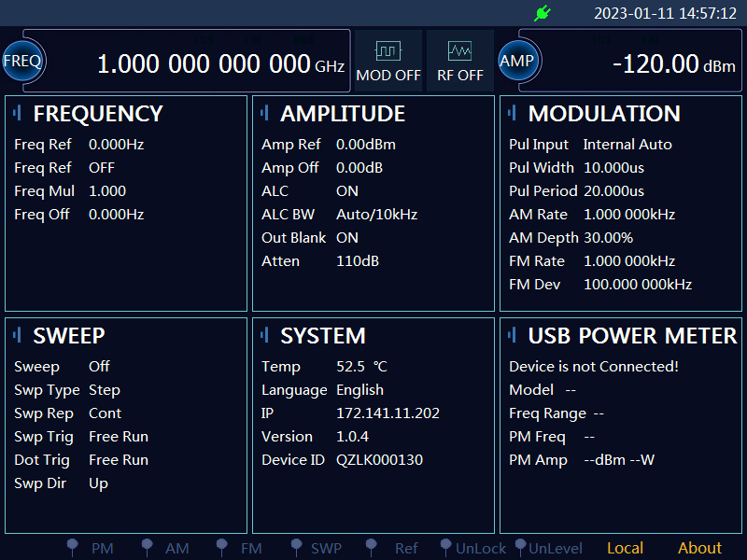Edit the 1.000 000 000 000 GHz frequency field
Viewport: 747px width, 560px height.
[204, 63]
